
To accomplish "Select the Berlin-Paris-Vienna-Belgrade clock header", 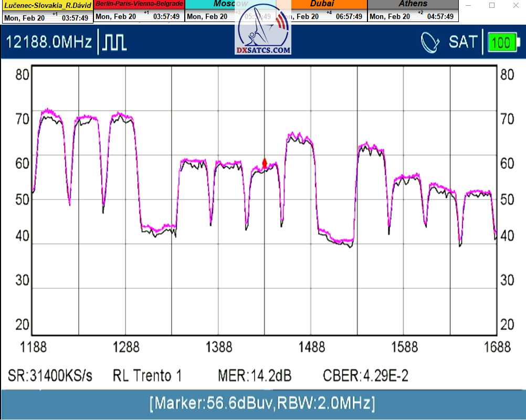I will (139, 4).
